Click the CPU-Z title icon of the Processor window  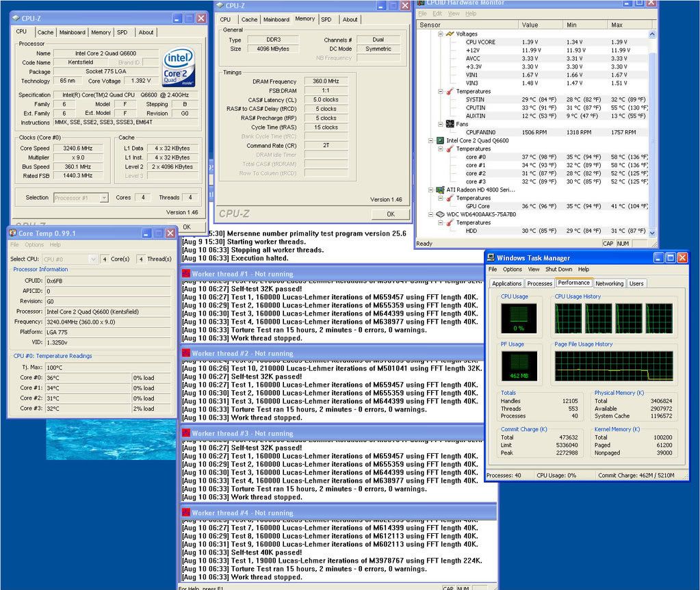tap(16, 18)
